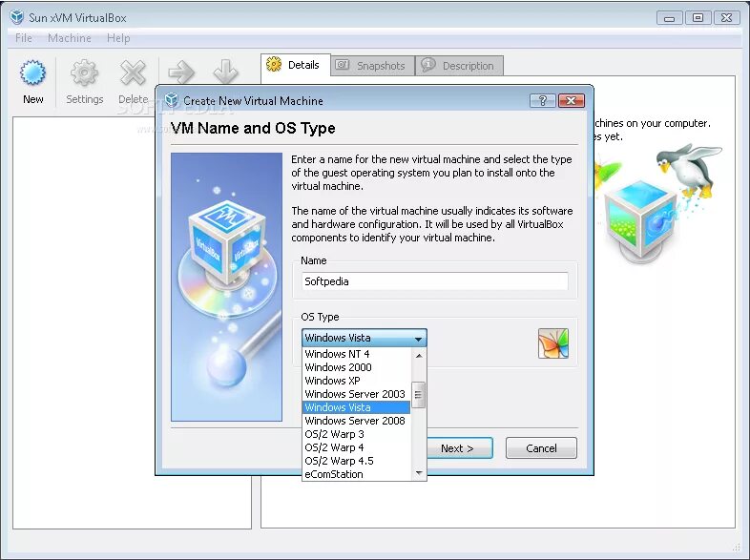Choose OS/2 Warp 3 from the list
The height and width of the screenshot is (560, 750).
pos(356,434)
